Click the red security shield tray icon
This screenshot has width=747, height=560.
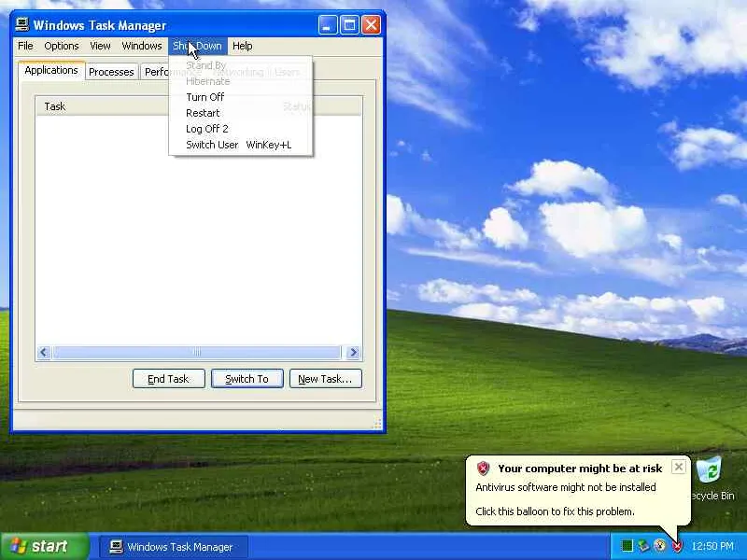677,546
